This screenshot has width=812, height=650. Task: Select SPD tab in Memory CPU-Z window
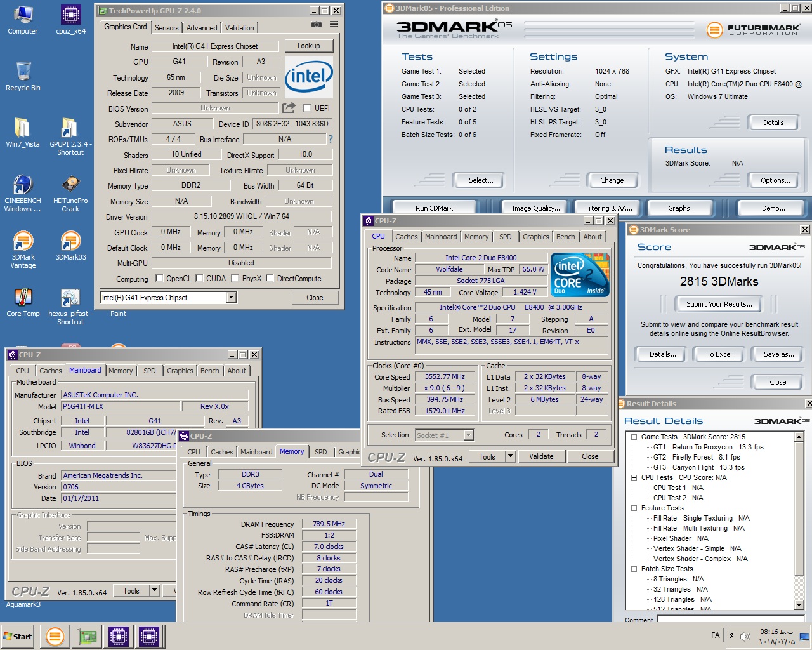click(321, 452)
